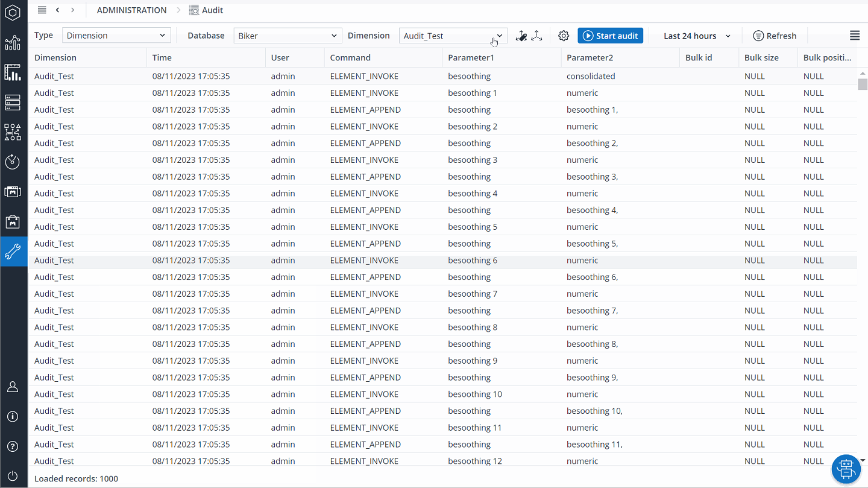Image resolution: width=868 pixels, height=488 pixels.
Task: Open the hamburger menu at top left
Action: click(x=41, y=10)
